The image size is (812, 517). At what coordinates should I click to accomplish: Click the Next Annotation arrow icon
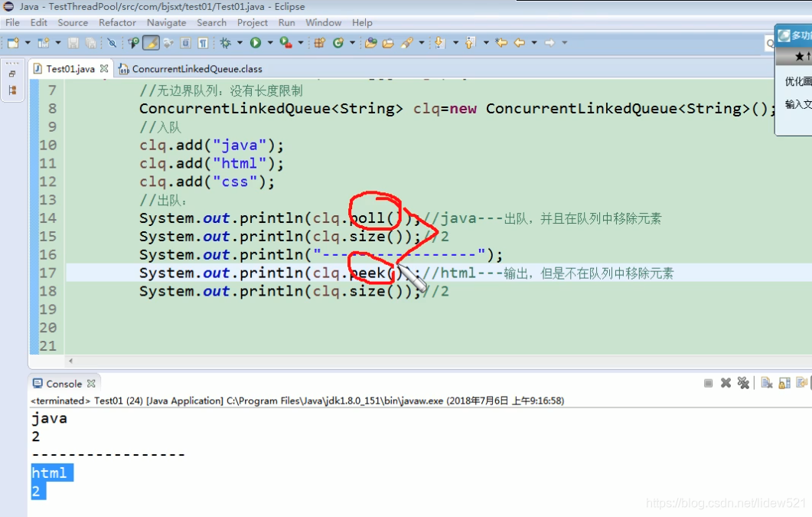[x=439, y=43]
